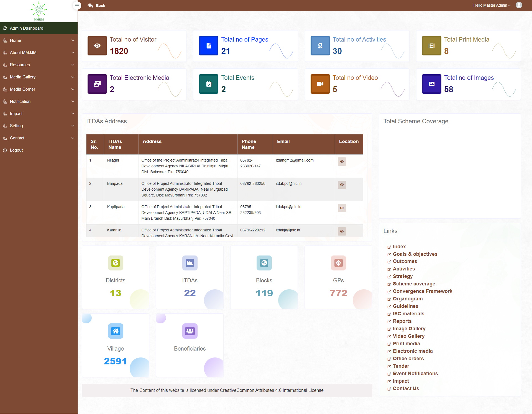Expand the Notification menu chevron
Viewport: 532px width, 414px height.
[x=73, y=101]
